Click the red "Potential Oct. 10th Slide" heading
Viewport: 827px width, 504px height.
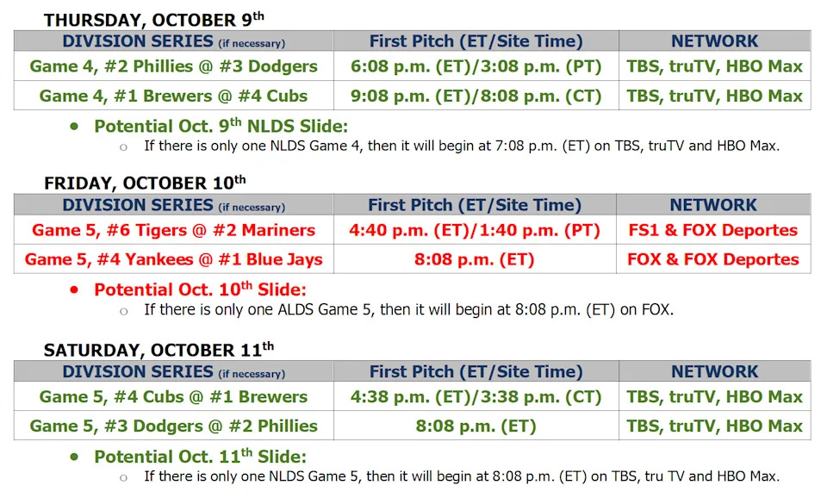point(200,289)
